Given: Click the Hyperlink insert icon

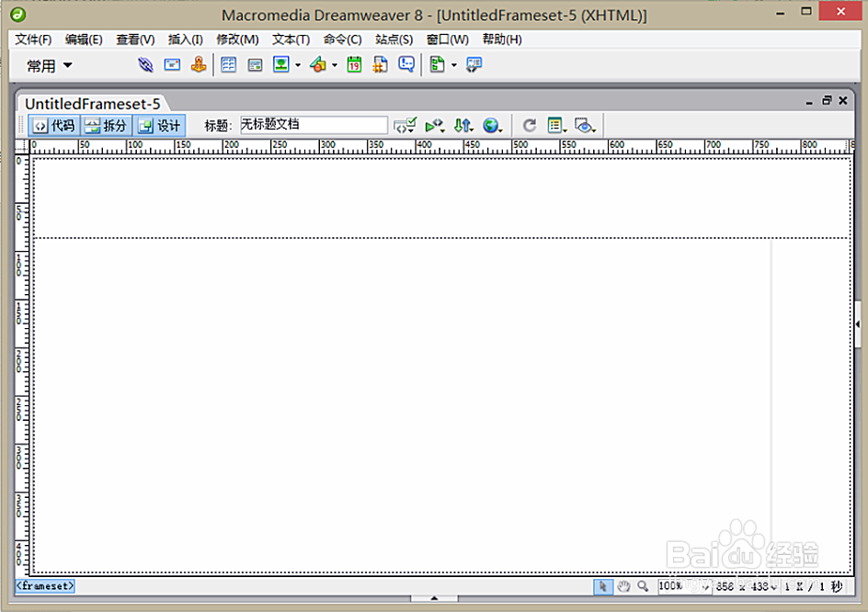Looking at the screenshot, I should [145, 64].
